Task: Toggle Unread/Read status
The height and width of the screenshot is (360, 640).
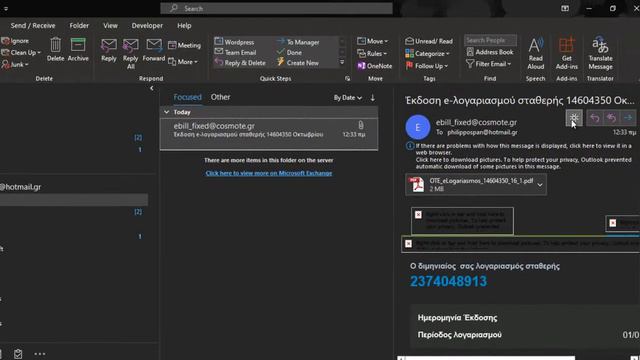Action: pos(429,41)
